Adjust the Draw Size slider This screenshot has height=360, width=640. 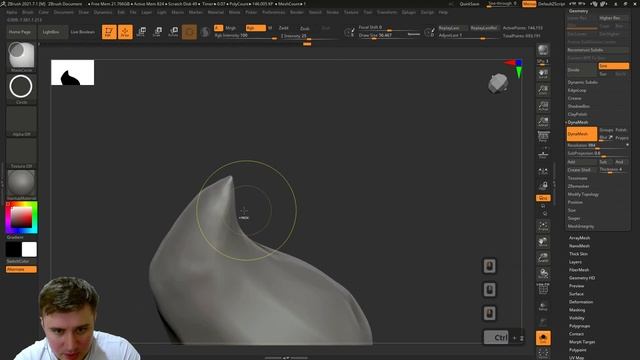tap(389, 36)
